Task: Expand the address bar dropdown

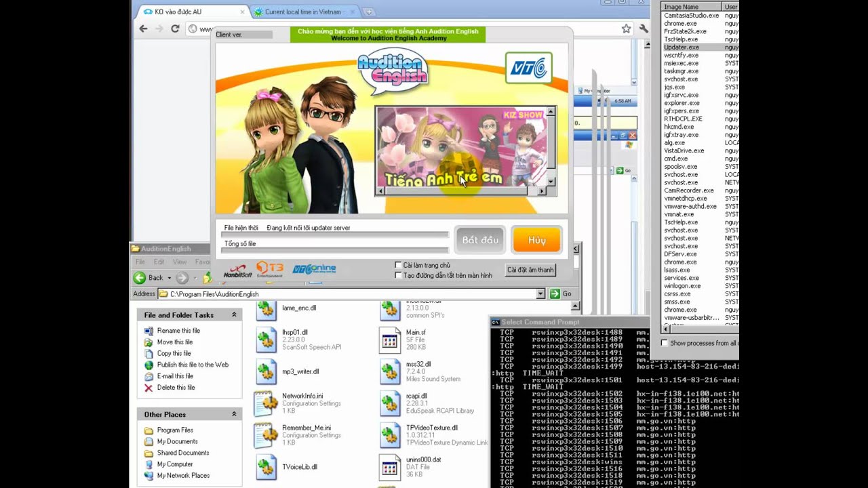Action: [540, 294]
